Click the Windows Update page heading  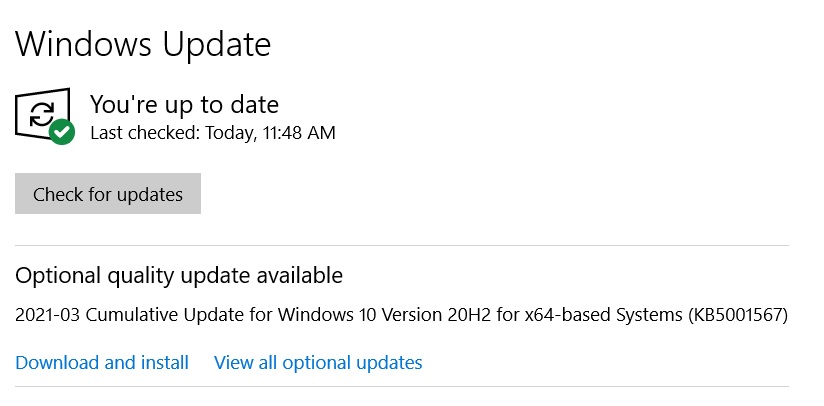(x=143, y=44)
